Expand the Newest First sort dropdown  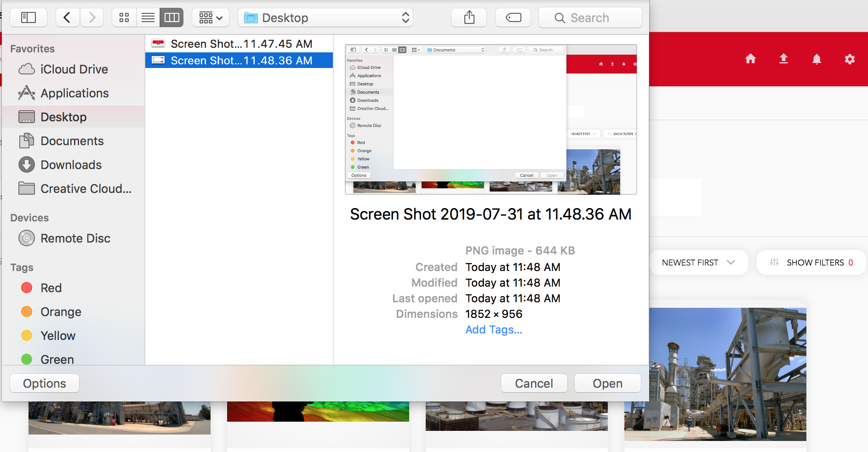click(x=698, y=263)
